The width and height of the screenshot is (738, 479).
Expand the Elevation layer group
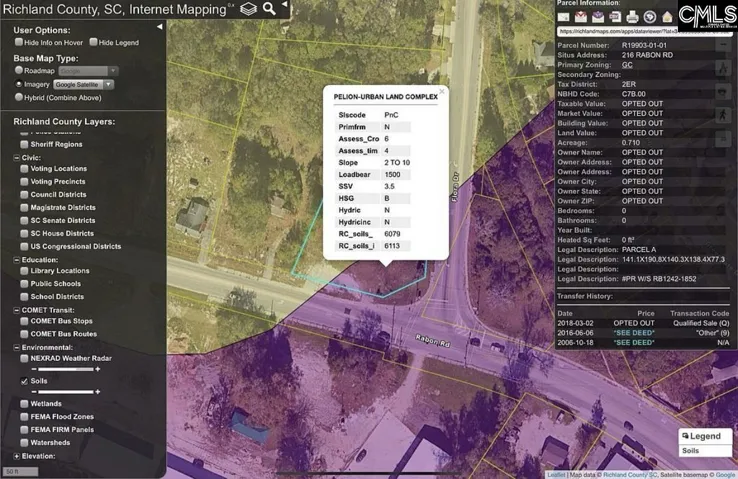(x=16, y=456)
